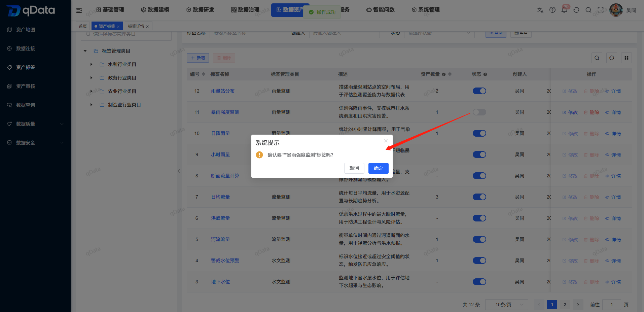View 详情 for 地下水位 row

[613, 282]
